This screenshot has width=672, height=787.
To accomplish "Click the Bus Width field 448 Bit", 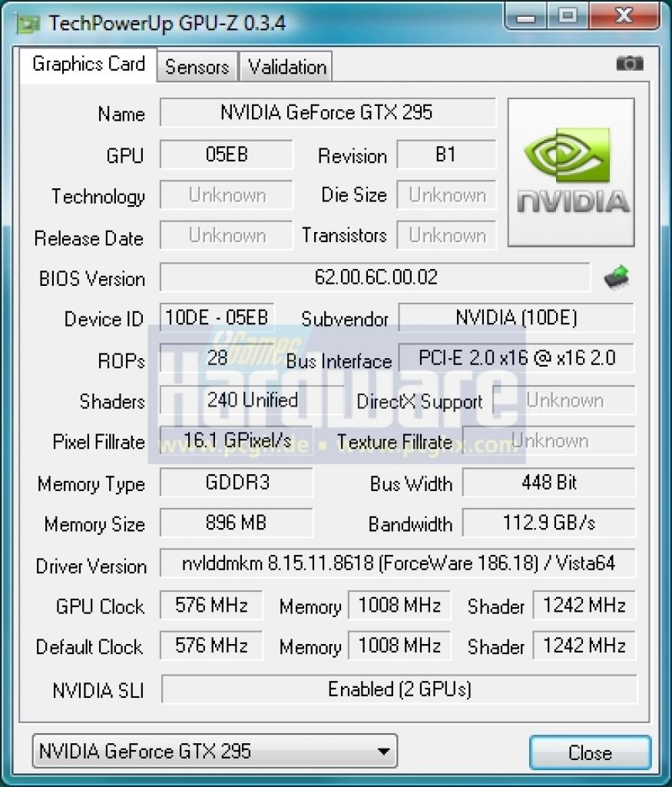I will click(548, 483).
